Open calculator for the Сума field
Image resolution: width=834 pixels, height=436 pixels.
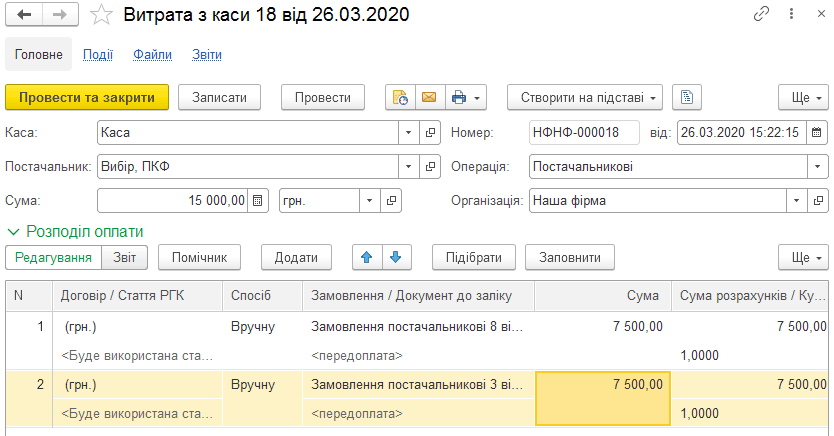(x=257, y=200)
